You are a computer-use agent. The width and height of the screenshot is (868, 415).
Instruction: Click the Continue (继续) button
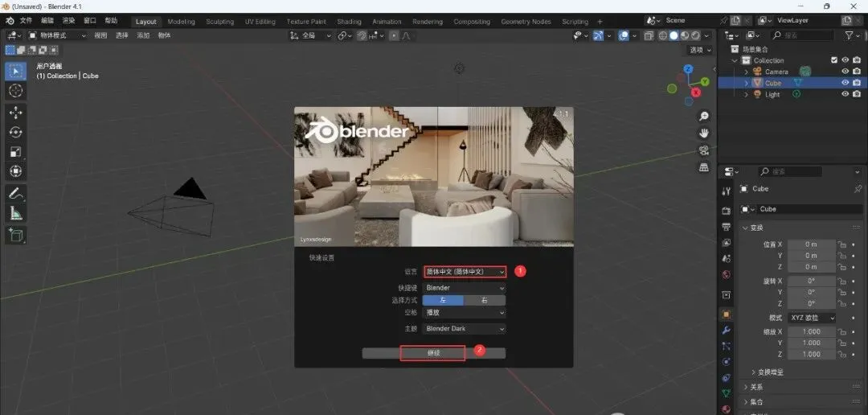pos(433,353)
